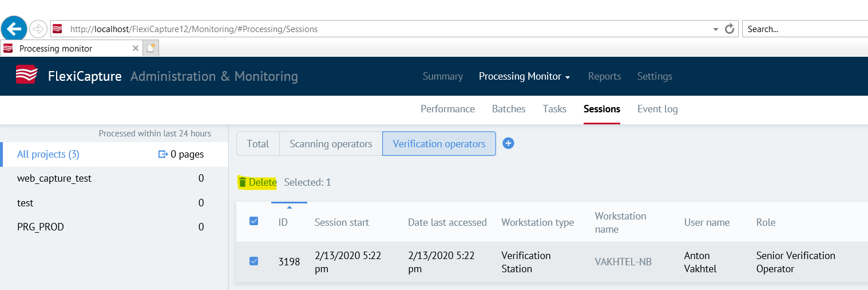Sort by the User name column

(x=707, y=222)
